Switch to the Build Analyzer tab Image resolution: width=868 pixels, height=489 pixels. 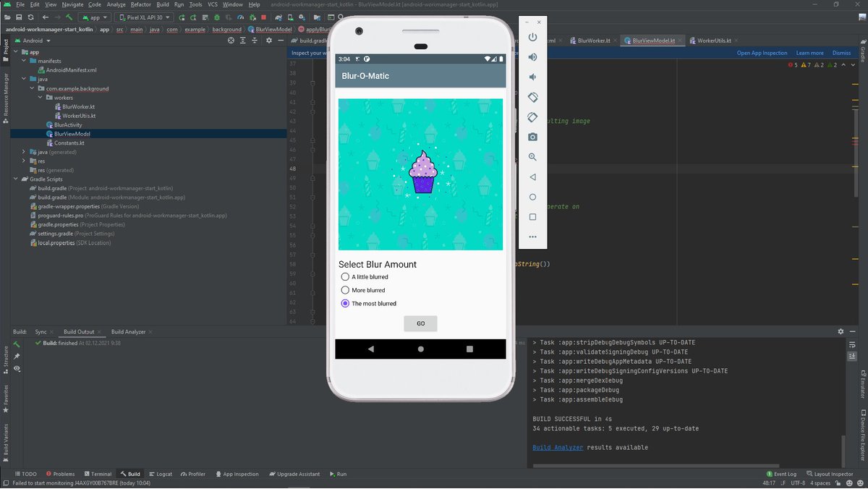(128, 331)
